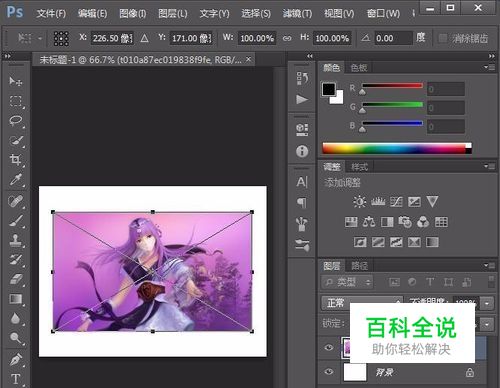The image size is (500, 388).
Task: Select the Crop tool
Action: pyautogui.click(x=15, y=160)
